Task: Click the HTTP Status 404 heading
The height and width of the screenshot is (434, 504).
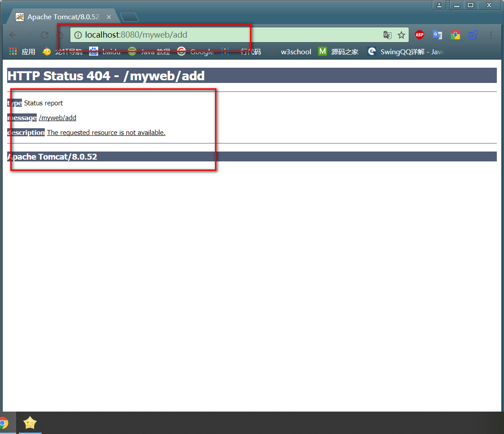Action: click(x=106, y=76)
